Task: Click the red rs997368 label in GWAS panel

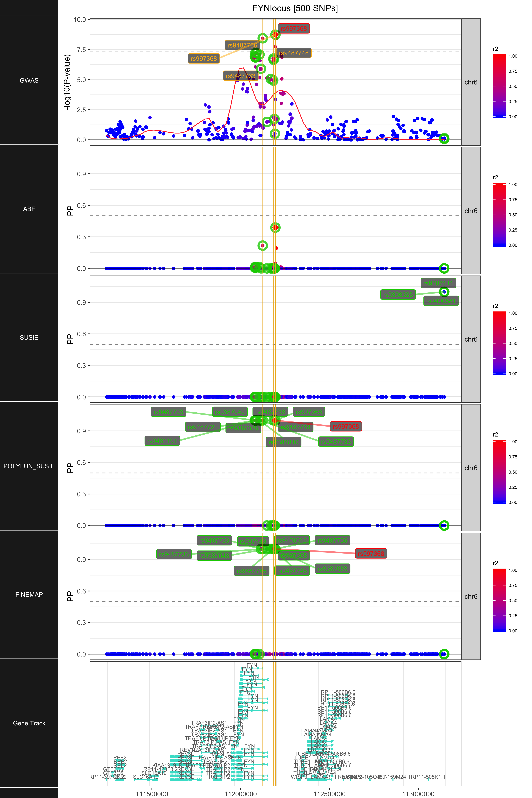Action: pos(294,28)
